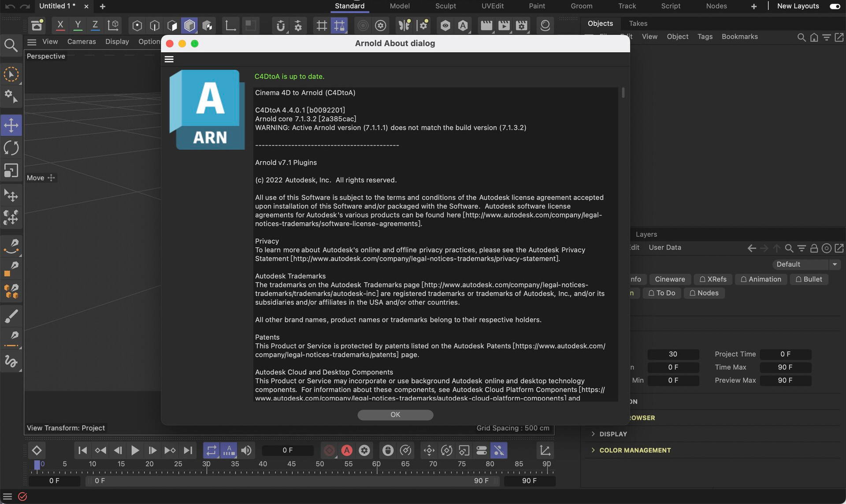846x504 pixels.
Task: Select the Cineware attribute tab
Action: pos(670,279)
